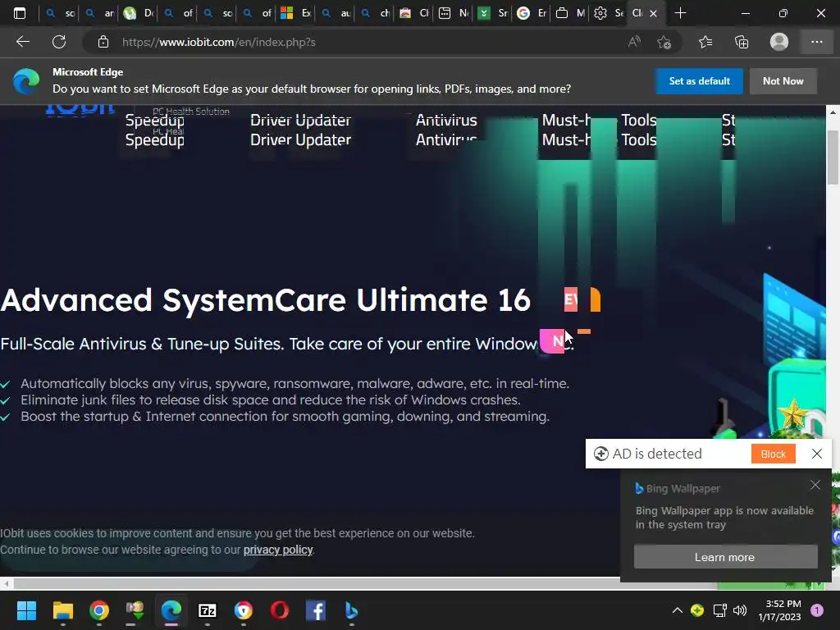840x630 pixels.
Task: Open network settings tray icon
Action: coord(719,610)
